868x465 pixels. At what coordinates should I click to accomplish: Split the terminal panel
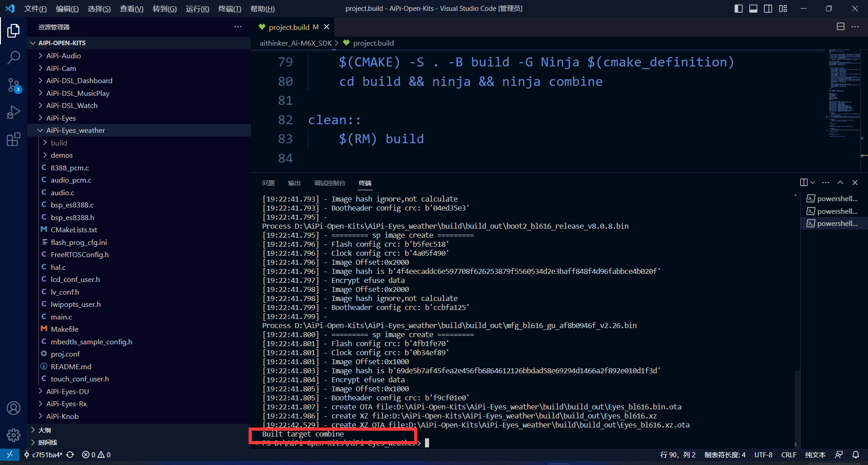[804, 182]
